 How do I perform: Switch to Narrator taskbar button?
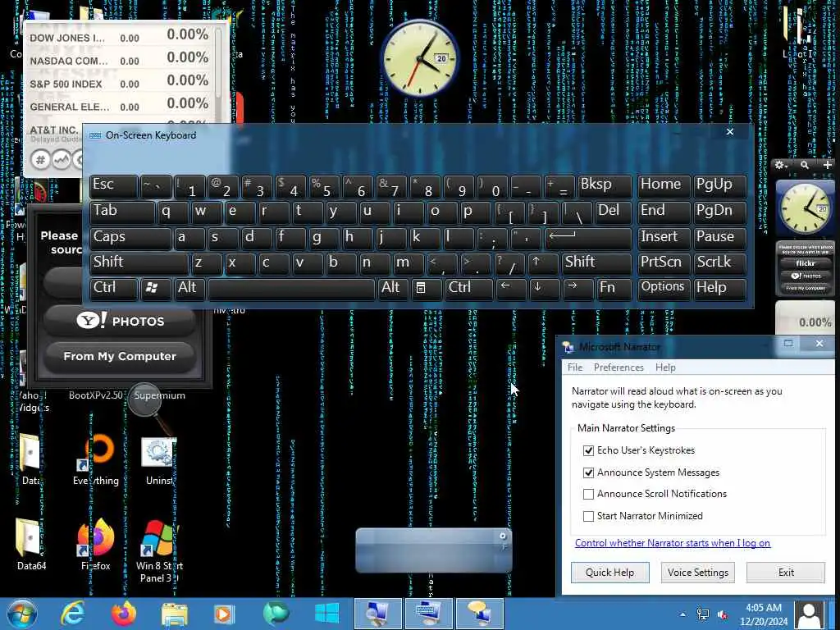pyautogui.click(x=479, y=614)
